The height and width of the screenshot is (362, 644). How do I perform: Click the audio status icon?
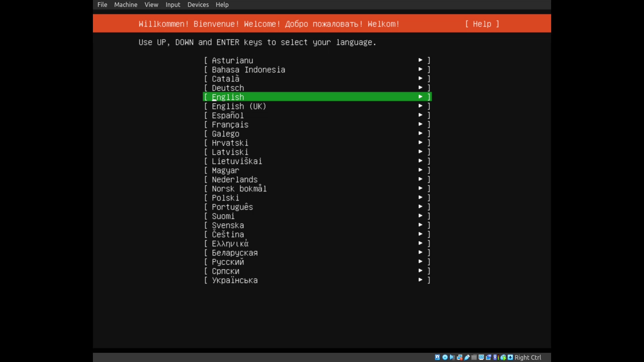(452, 357)
